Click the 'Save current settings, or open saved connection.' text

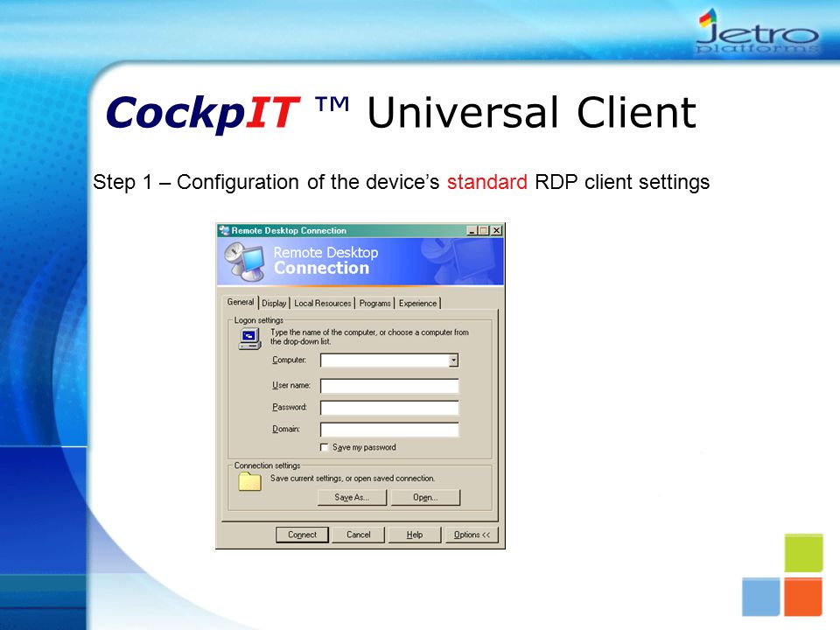pos(353,479)
